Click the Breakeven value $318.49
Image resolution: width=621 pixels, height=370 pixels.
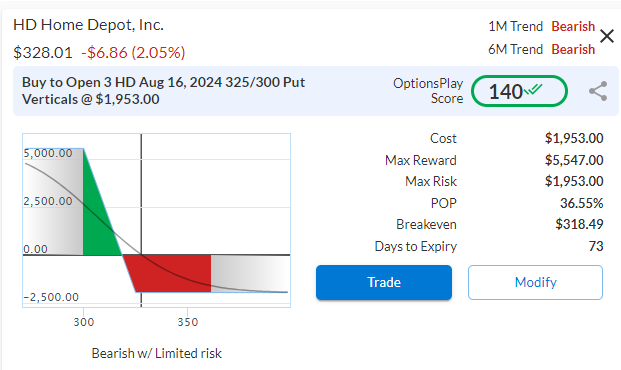tap(579, 224)
